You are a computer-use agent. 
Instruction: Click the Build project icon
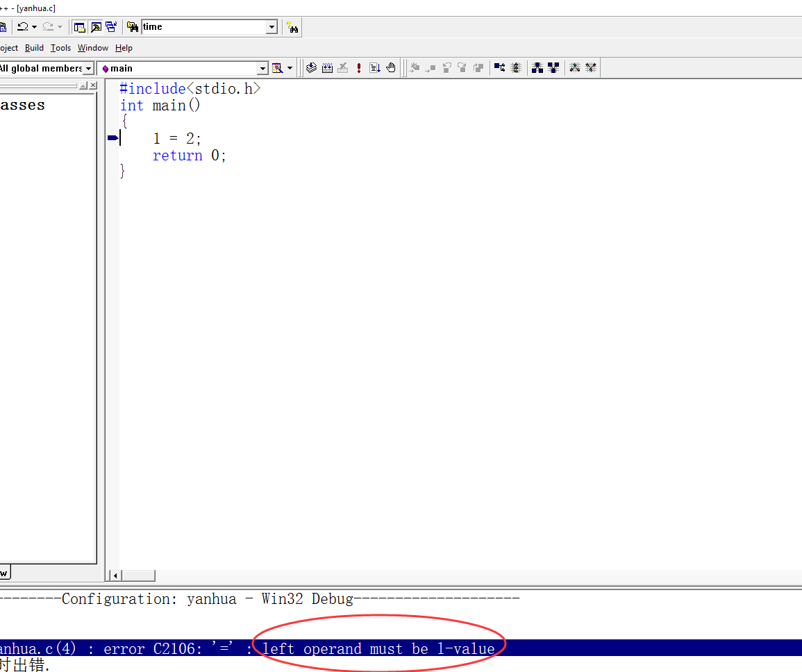327,68
